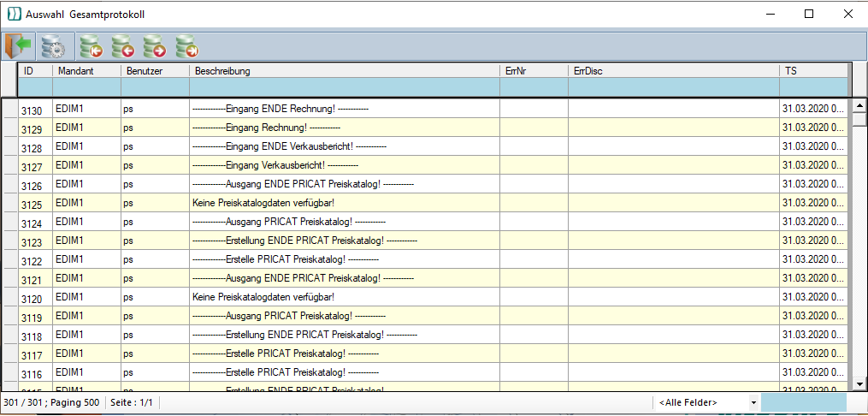Go to previous page of records
Screen dimensions: 868x416
coord(122,46)
